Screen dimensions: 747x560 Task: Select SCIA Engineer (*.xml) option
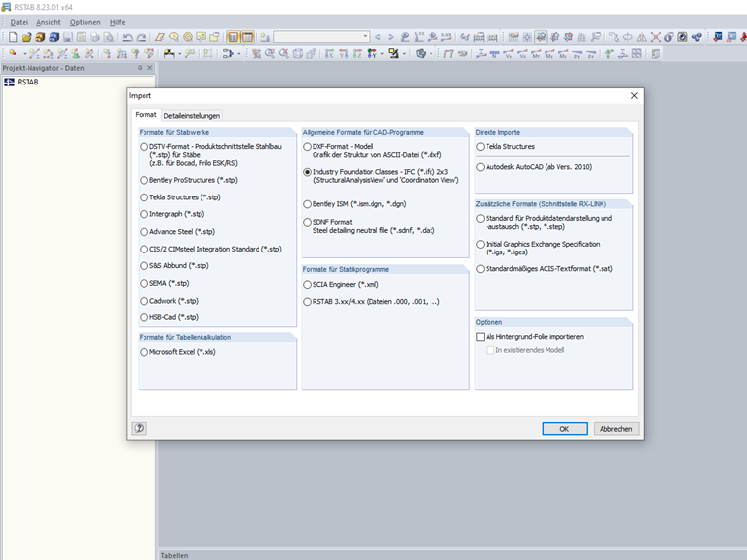(308, 284)
